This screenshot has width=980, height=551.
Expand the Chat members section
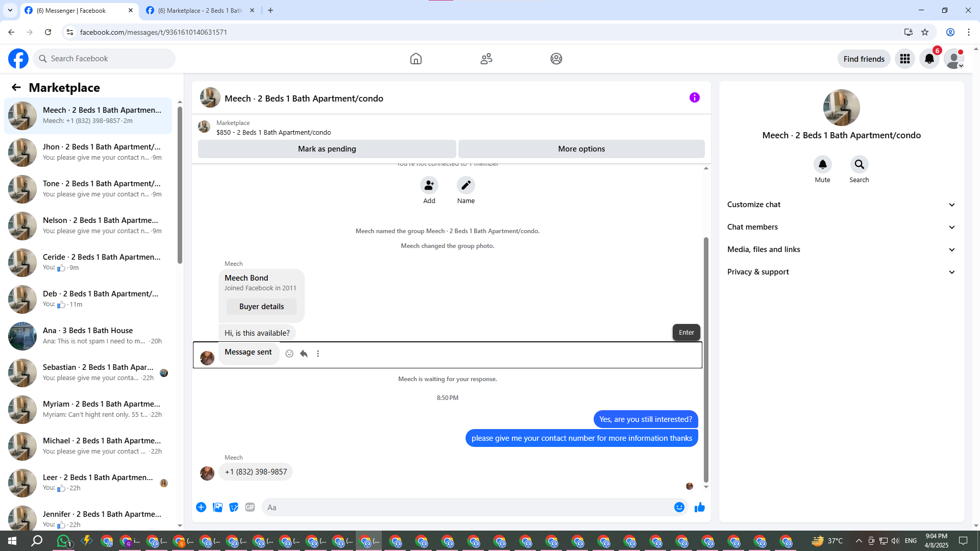tap(841, 227)
